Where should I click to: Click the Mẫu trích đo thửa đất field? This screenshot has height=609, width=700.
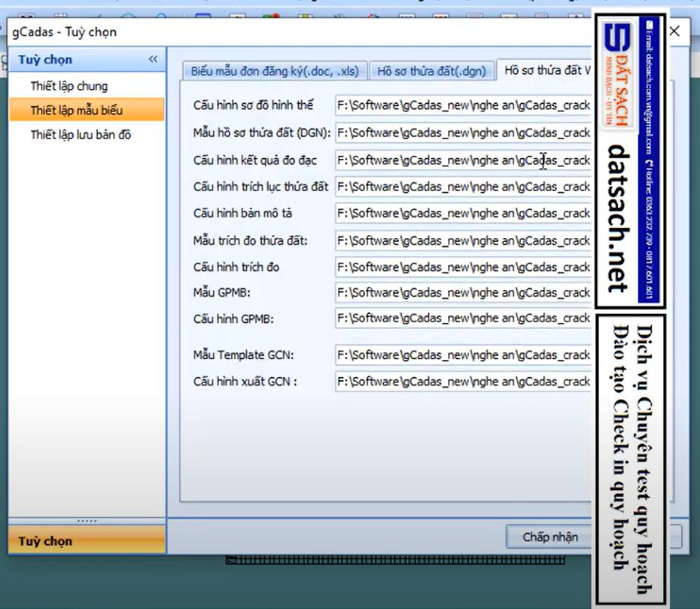coord(463,241)
